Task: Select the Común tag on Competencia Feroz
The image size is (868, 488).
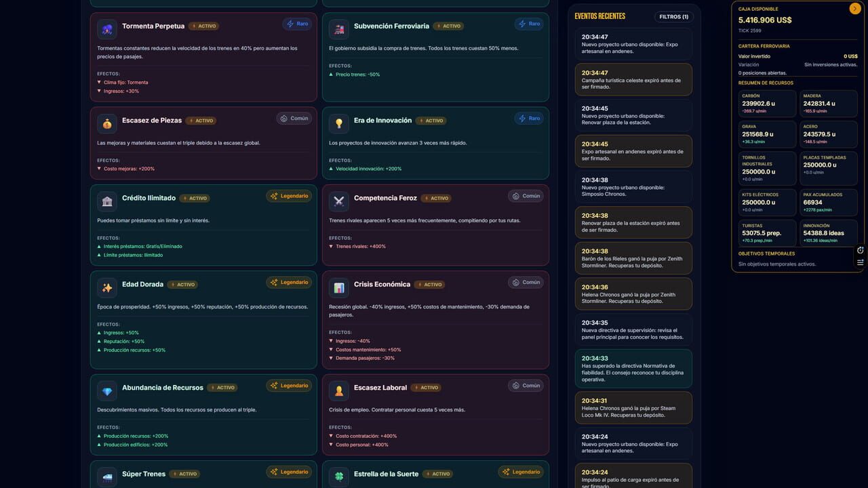Action: coord(526,196)
